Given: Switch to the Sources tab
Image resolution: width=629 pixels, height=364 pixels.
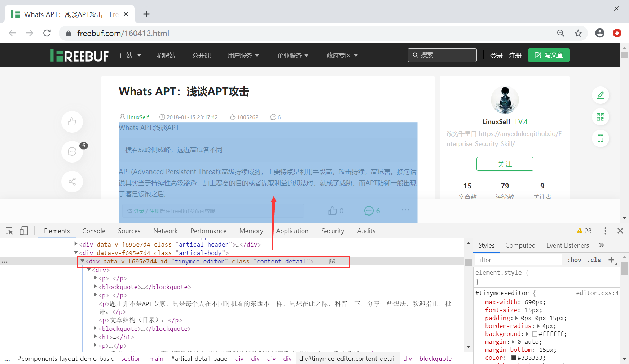Looking at the screenshot, I should pos(129,231).
